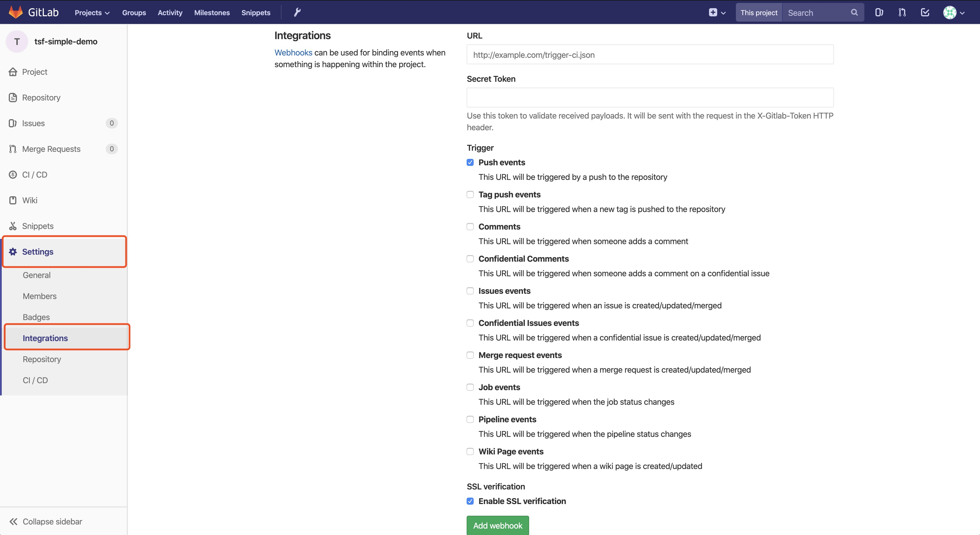Focus the Secret Token input field

coord(650,98)
